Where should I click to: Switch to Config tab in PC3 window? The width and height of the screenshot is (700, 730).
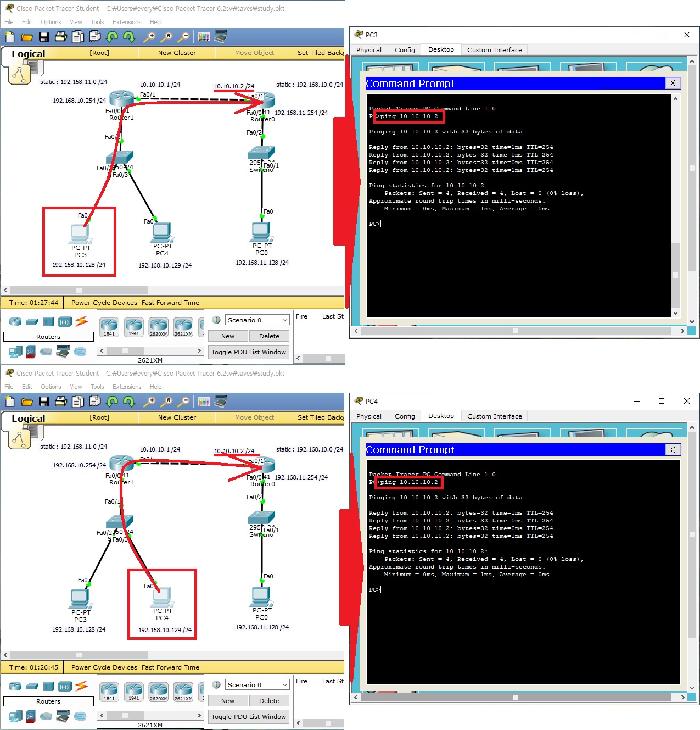(x=405, y=49)
